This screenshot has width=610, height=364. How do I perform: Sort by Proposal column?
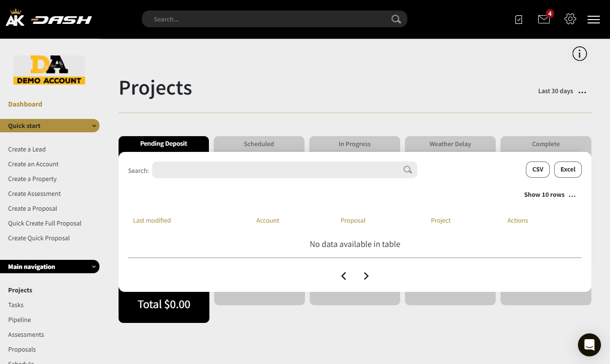click(x=353, y=221)
